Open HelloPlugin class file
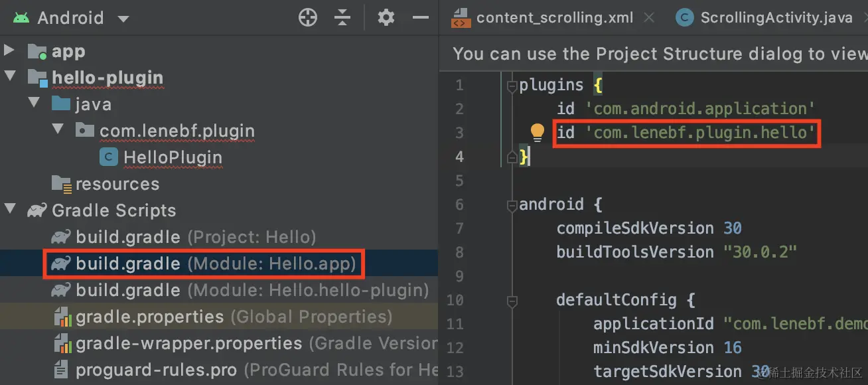 173,157
